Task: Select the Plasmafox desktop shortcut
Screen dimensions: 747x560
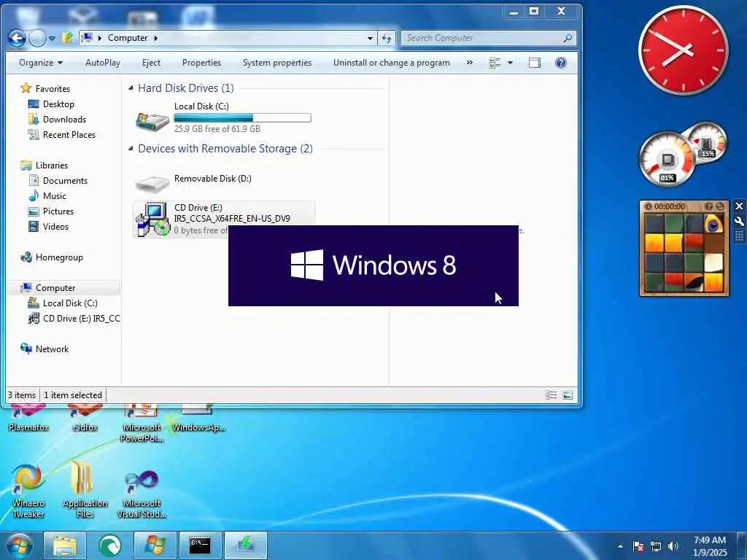Action: [x=28, y=418]
